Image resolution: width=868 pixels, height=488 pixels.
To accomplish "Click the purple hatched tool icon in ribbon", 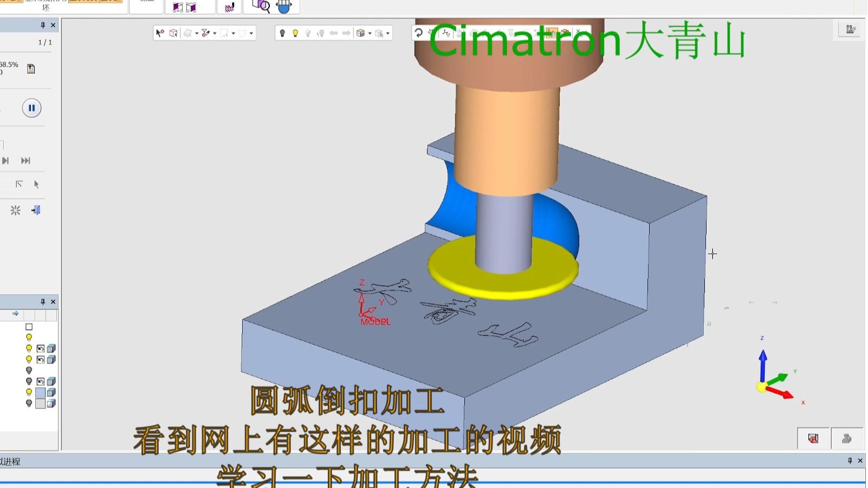I will tap(230, 7).
